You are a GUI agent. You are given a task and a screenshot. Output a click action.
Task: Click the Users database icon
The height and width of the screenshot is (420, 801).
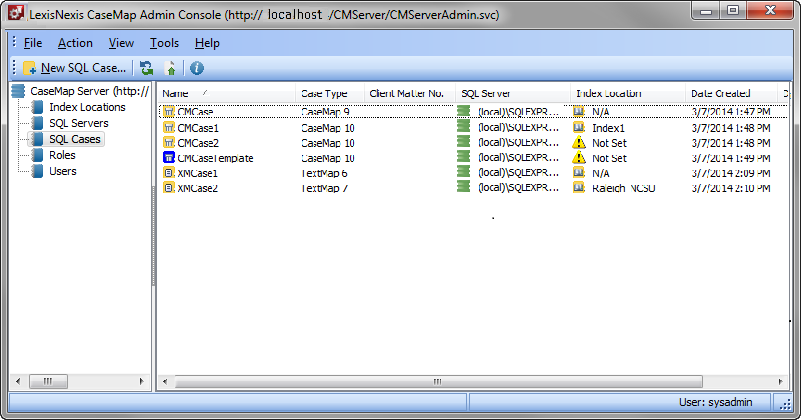pyautogui.click(x=37, y=171)
